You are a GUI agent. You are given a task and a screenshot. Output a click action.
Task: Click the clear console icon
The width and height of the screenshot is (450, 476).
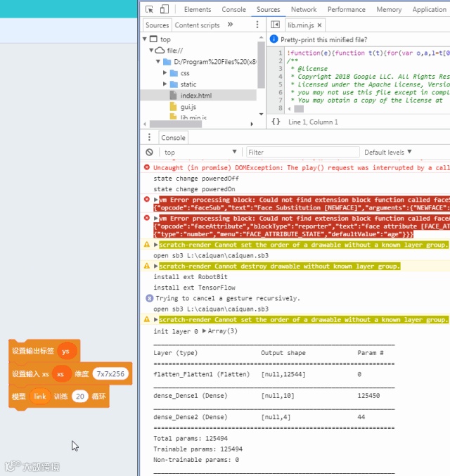click(x=149, y=152)
